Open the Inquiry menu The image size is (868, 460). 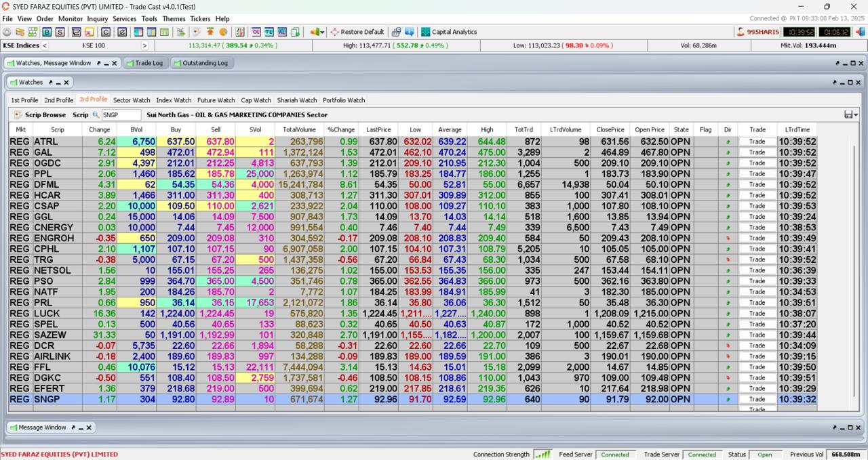[x=98, y=19]
